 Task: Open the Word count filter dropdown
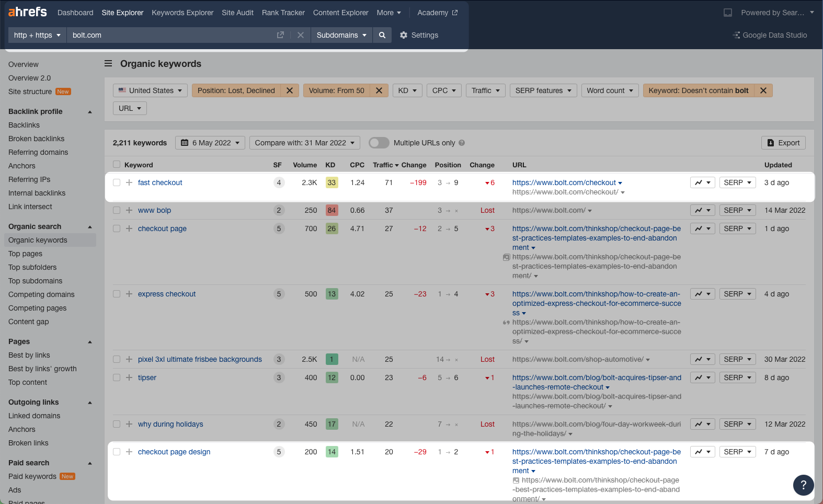(610, 90)
